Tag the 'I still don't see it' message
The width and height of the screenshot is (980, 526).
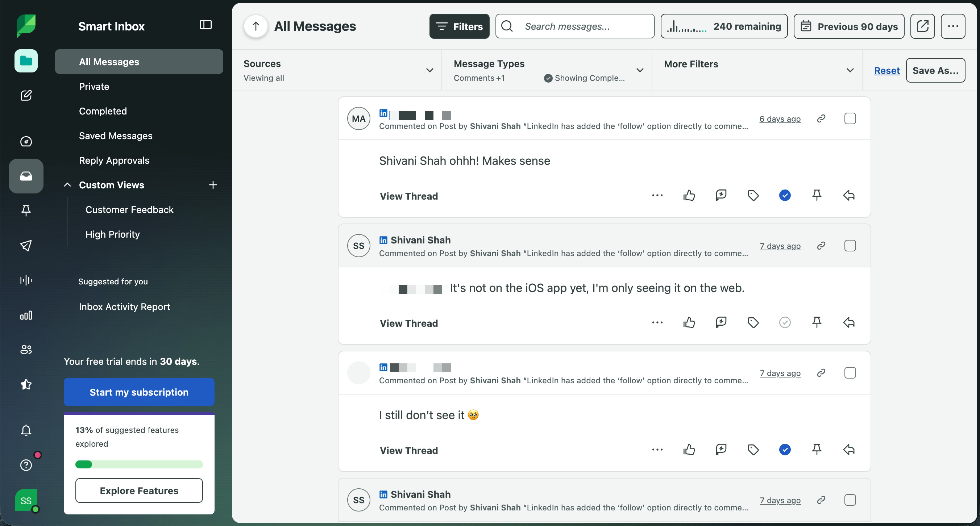point(753,450)
